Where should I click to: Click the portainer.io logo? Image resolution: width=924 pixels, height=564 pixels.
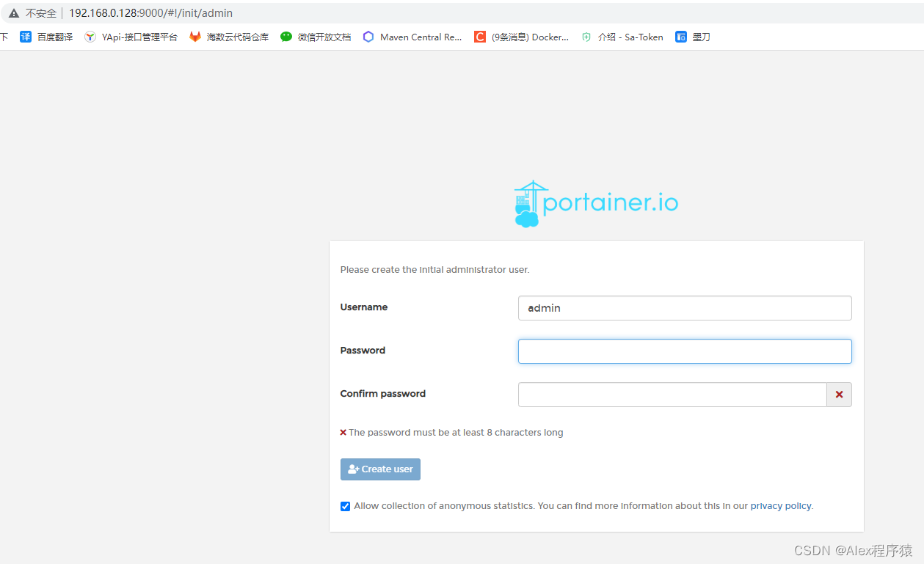[596, 204]
